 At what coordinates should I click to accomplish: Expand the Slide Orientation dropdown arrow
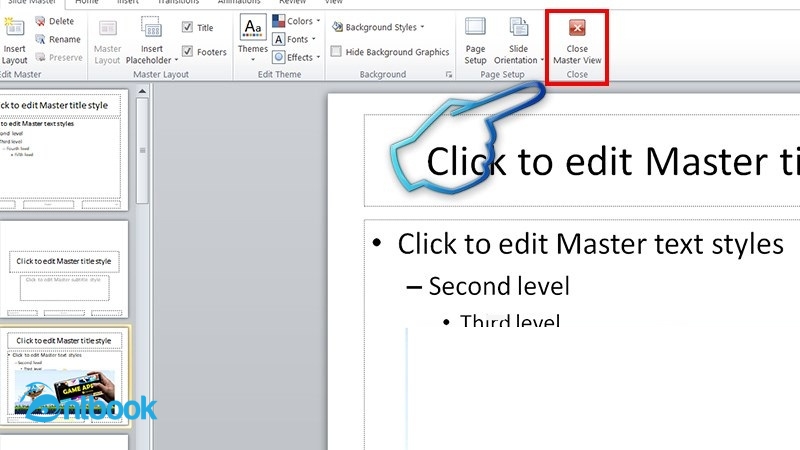tap(542, 60)
